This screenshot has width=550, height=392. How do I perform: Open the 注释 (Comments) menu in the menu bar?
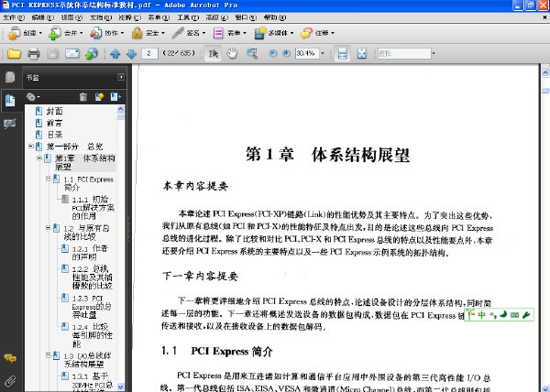point(130,17)
